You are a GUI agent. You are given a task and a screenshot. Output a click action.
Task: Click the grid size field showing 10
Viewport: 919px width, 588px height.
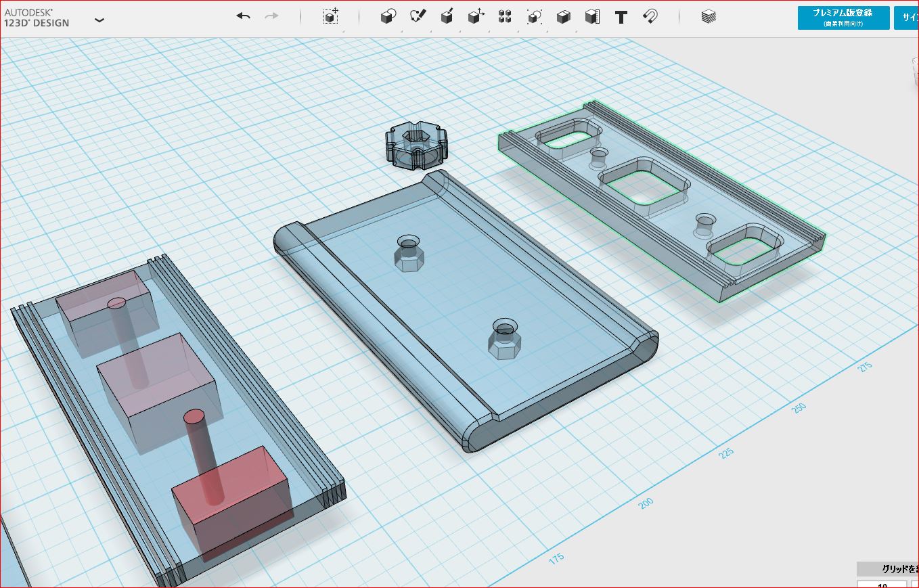(882, 584)
